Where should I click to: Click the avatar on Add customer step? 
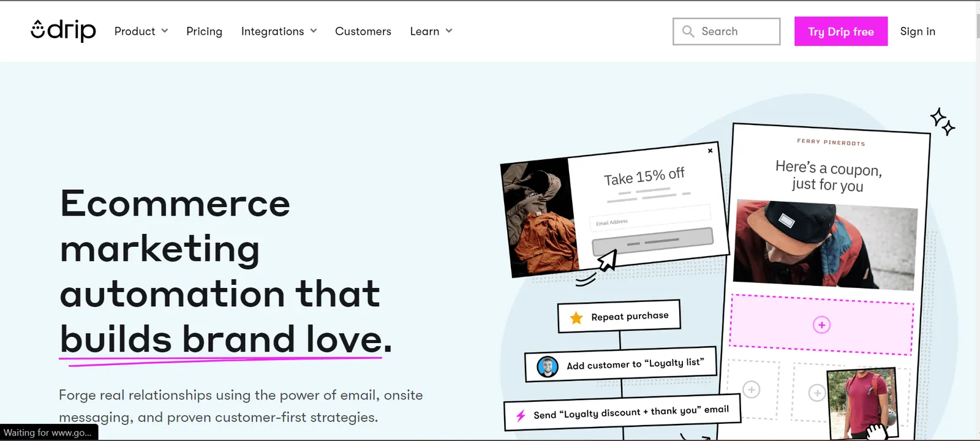click(x=548, y=367)
